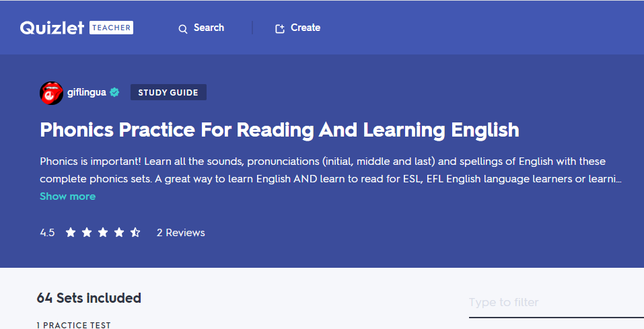Screen dimensions: 644x329
Task: Open the Search text in the header
Action: (x=209, y=28)
